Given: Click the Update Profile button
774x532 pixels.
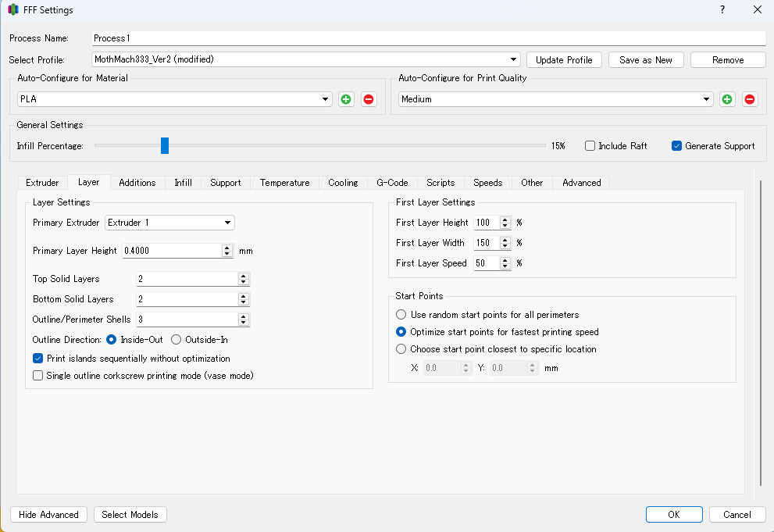Looking at the screenshot, I should pos(564,59).
